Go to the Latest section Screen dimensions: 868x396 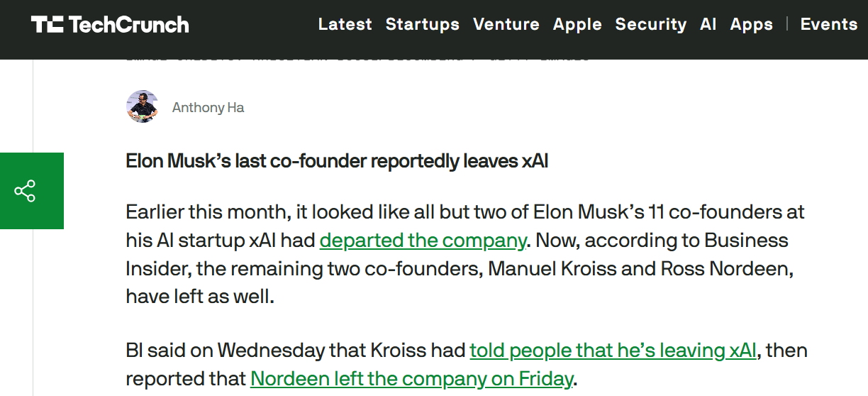point(345,24)
